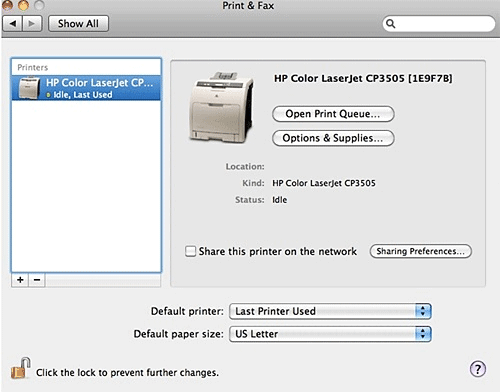
Task: Click the Status value Idle
Action: pyautogui.click(x=280, y=200)
